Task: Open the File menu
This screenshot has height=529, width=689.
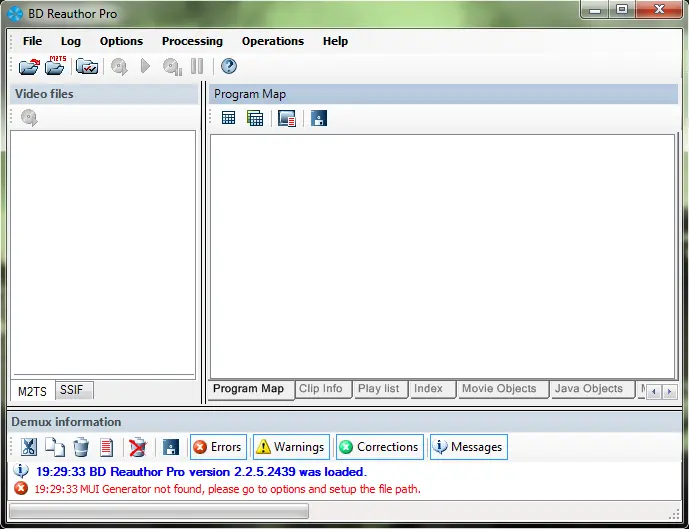Action: 33,41
